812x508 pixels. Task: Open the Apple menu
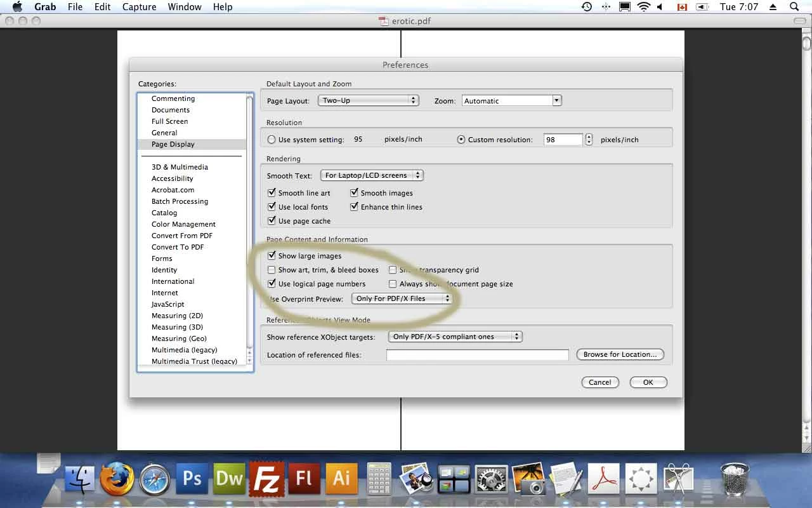(17, 7)
